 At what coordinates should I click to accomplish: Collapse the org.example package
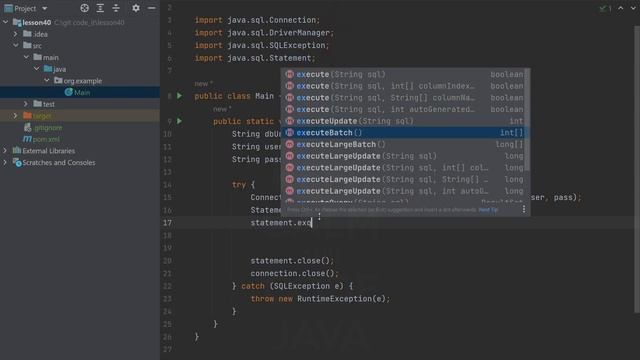point(47,80)
